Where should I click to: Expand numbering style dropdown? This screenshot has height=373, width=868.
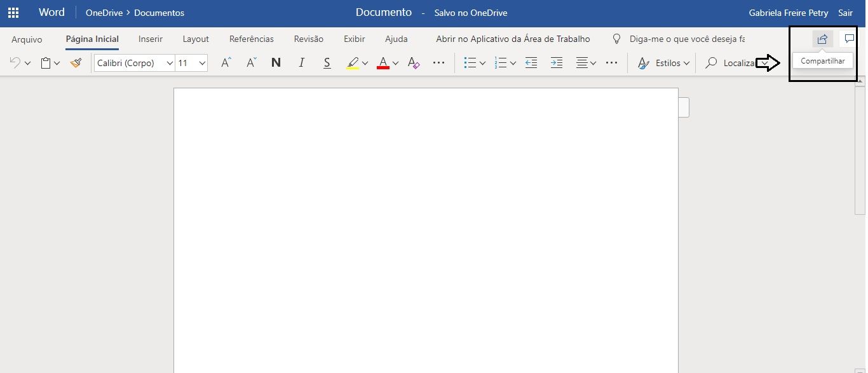coord(513,64)
